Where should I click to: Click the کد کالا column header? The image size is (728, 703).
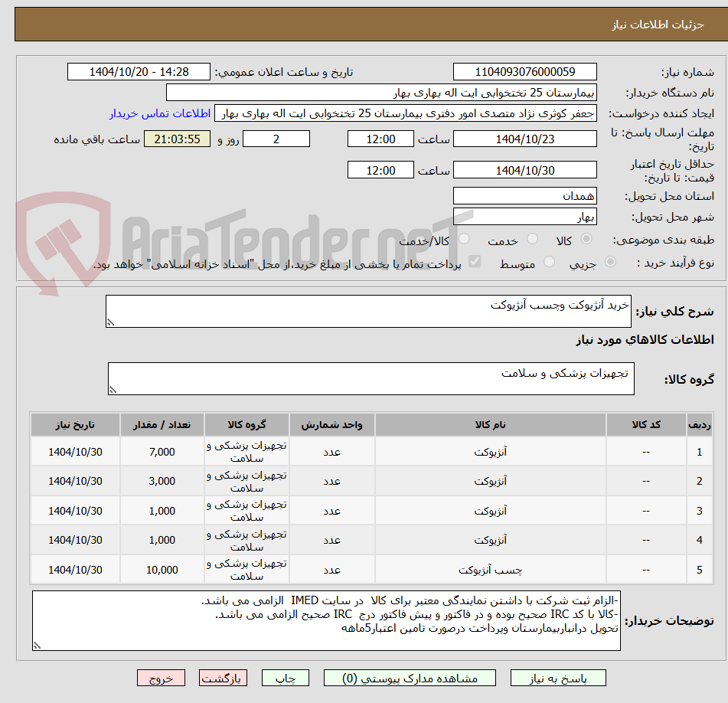click(646, 425)
